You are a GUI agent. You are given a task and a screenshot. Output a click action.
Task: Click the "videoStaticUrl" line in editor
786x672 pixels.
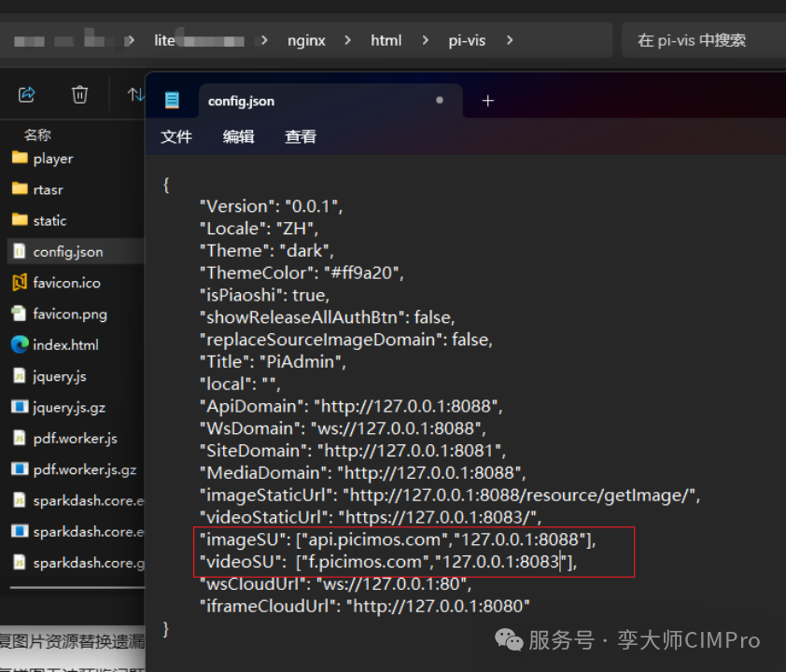[371, 517]
